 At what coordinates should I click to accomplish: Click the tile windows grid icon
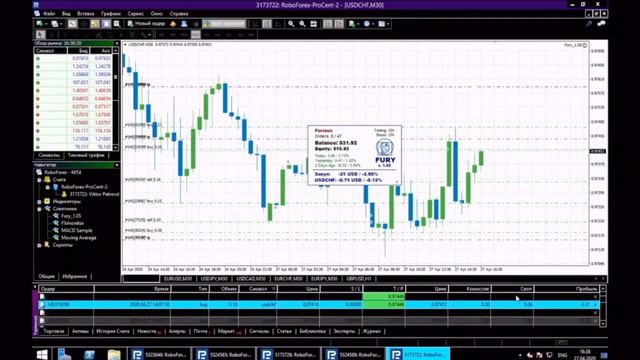[x=313, y=24]
